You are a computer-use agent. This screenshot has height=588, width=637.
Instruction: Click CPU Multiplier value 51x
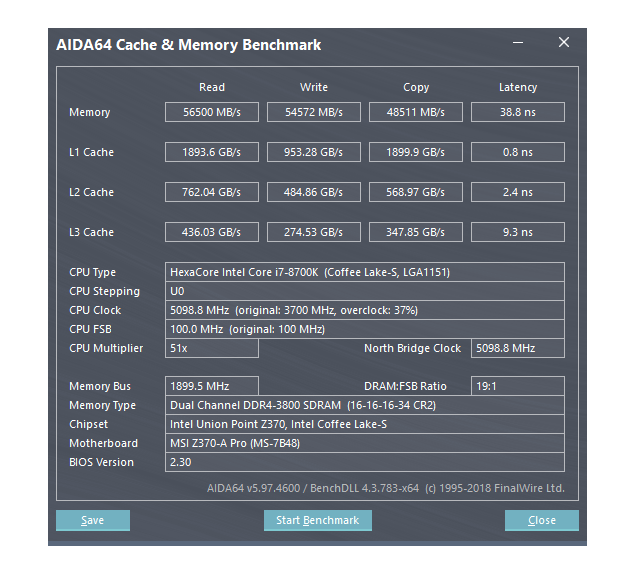click(x=212, y=348)
